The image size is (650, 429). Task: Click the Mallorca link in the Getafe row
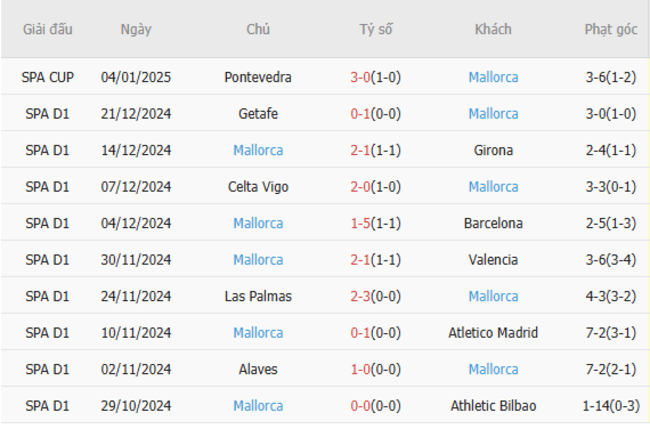493,114
